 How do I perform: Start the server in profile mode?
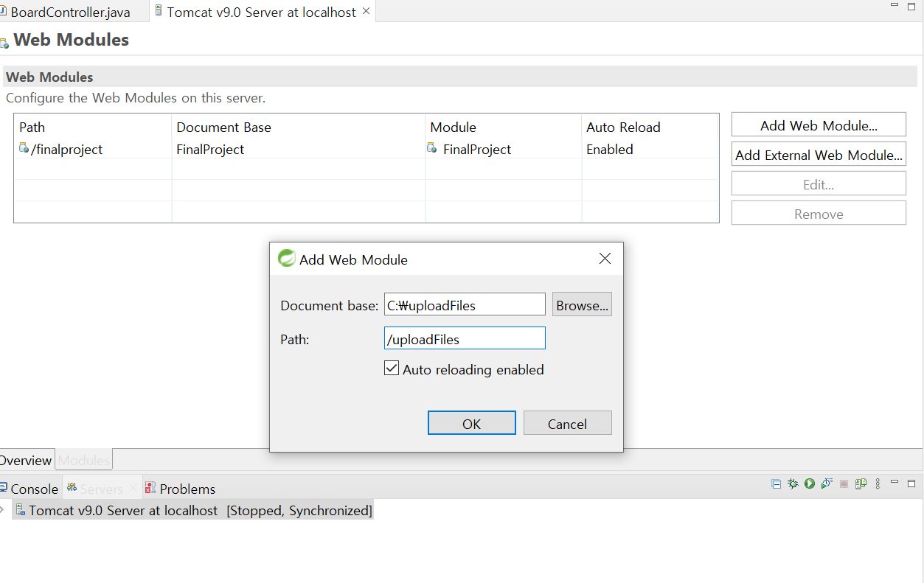pyautogui.click(x=827, y=484)
